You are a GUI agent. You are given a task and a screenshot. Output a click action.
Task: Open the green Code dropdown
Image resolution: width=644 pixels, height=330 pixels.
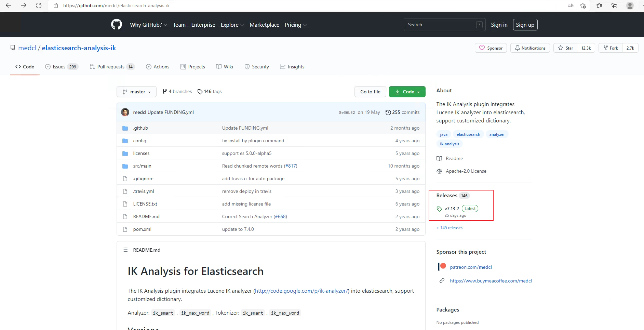click(x=407, y=92)
